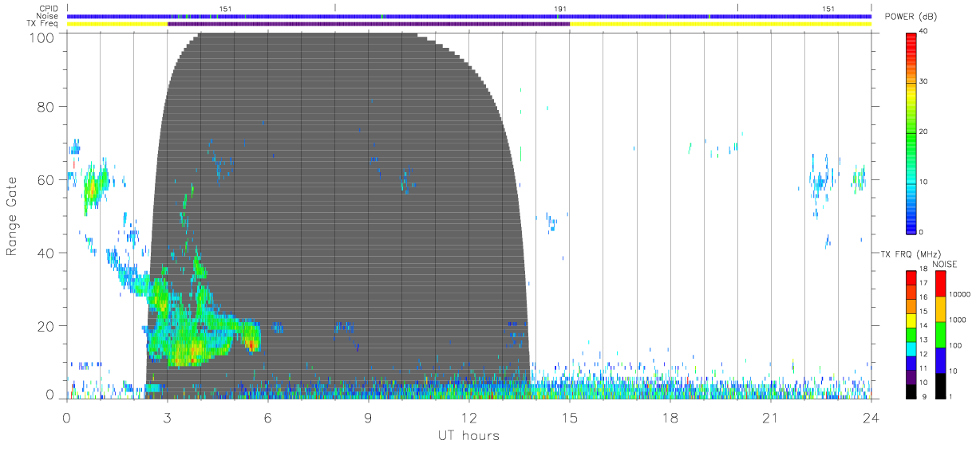The height and width of the screenshot is (452, 980).
Task: Click the 24 tick on UT hours axis
Action: pyautogui.click(x=871, y=417)
